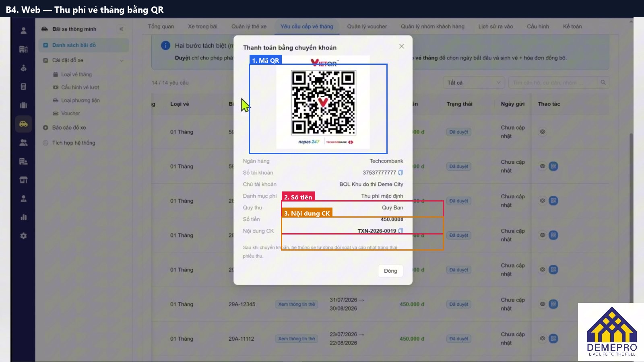This screenshot has height=362, width=644.
Task: Click the Trạng thái column header
Action: (459, 104)
